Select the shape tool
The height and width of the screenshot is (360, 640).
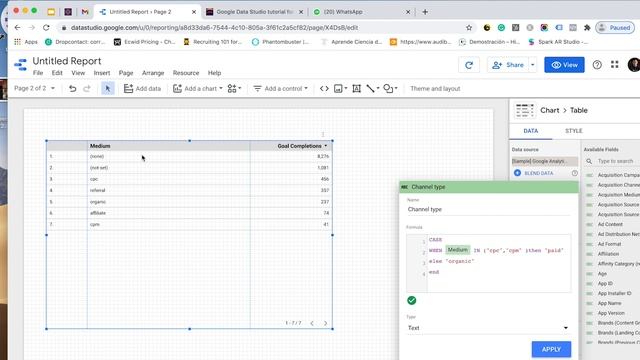390,89
